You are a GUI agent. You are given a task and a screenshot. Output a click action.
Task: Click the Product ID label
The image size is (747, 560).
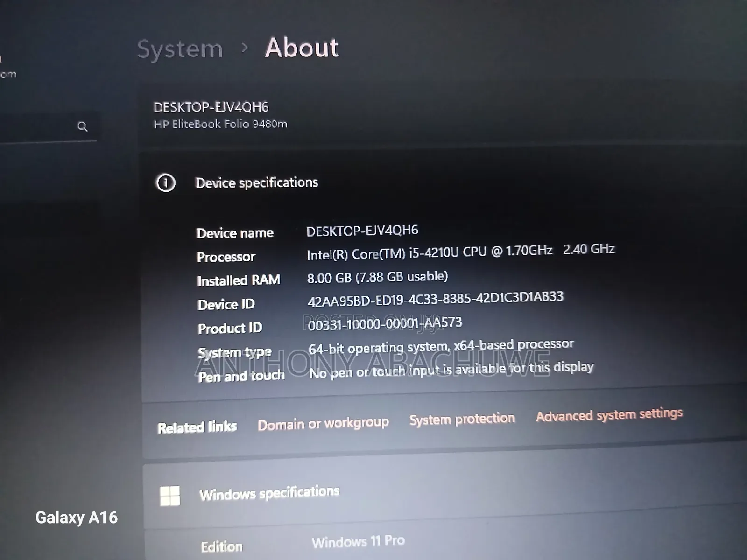(x=230, y=328)
